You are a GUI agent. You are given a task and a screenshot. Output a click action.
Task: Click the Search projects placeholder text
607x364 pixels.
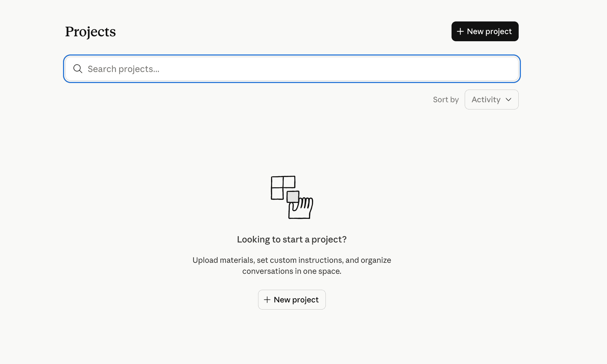click(x=123, y=69)
